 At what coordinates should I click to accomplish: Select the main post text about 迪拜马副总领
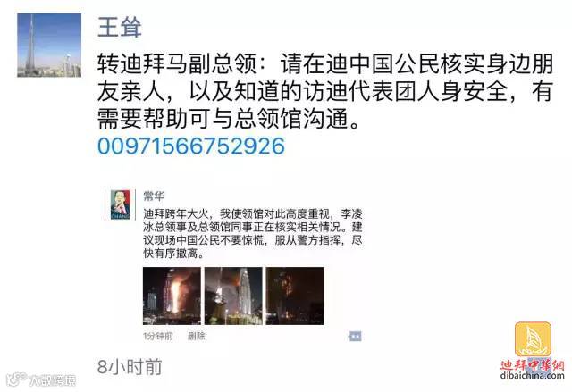(x=325, y=91)
